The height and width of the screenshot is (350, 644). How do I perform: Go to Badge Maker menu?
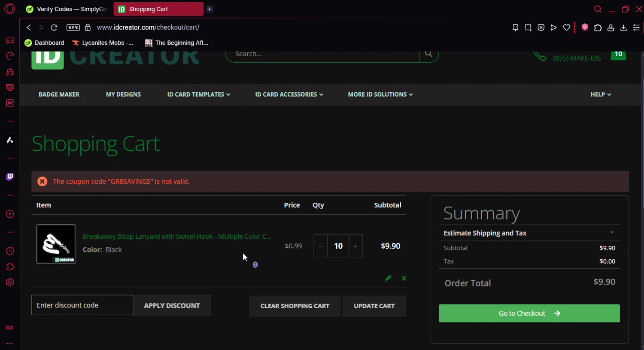click(x=59, y=94)
